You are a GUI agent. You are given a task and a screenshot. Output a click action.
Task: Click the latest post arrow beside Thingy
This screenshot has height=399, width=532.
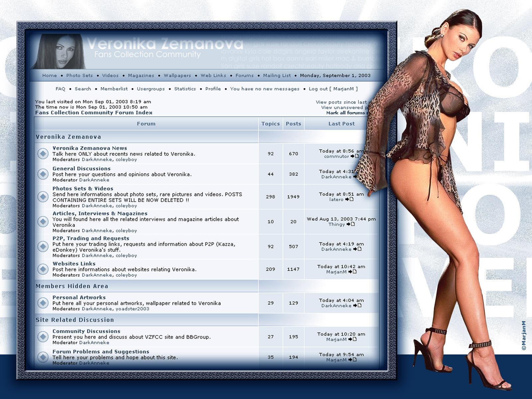(350, 224)
